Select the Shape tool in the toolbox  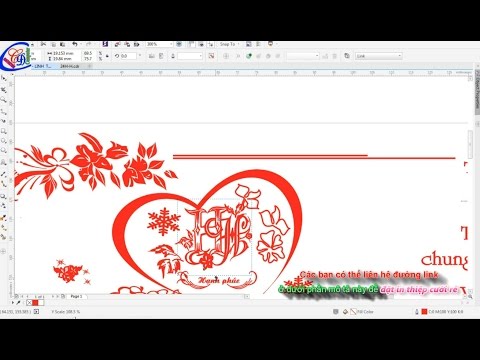click(4, 90)
